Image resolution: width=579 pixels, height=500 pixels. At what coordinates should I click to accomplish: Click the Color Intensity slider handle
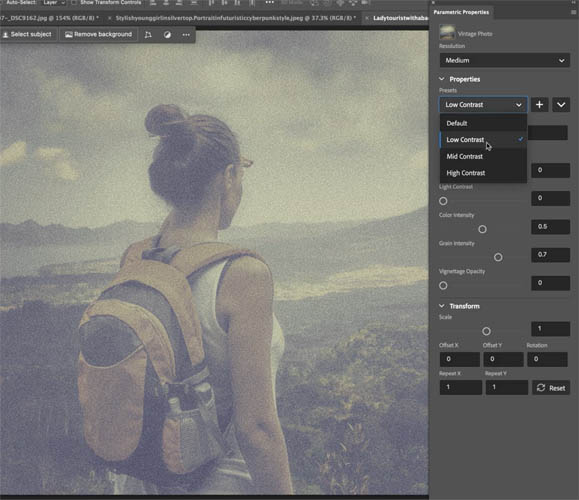[482, 229]
